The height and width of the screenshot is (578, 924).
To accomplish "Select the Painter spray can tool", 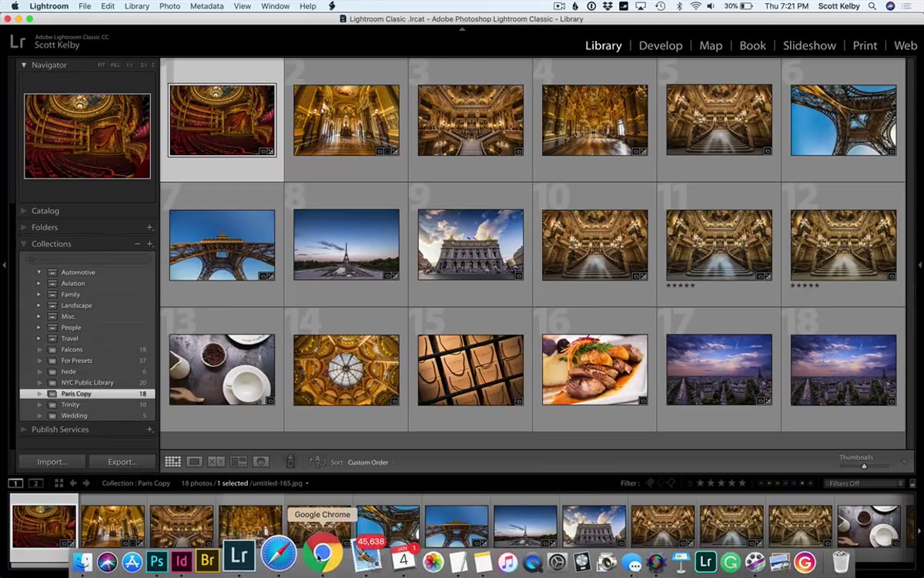I will point(290,461).
